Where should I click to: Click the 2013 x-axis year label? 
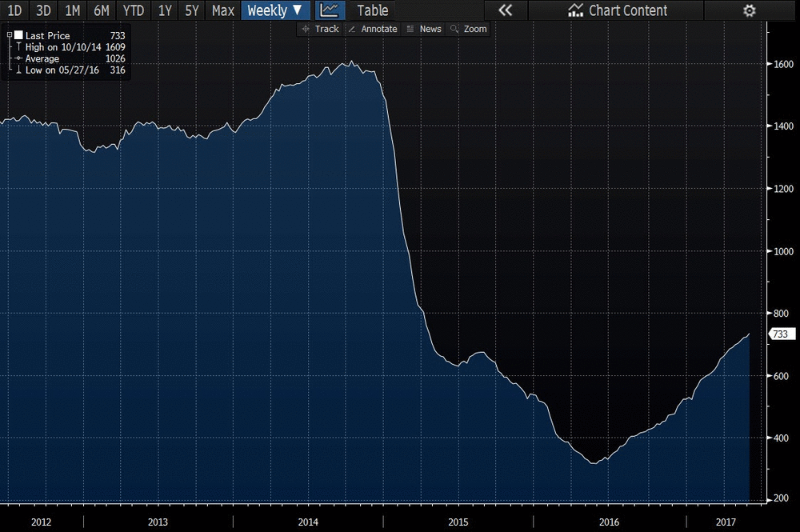point(158,522)
